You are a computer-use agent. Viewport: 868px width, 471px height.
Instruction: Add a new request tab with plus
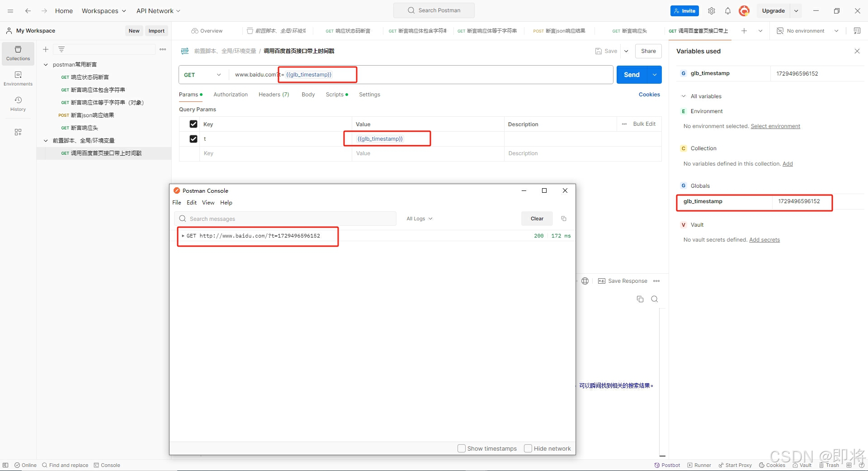click(x=744, y=31)
